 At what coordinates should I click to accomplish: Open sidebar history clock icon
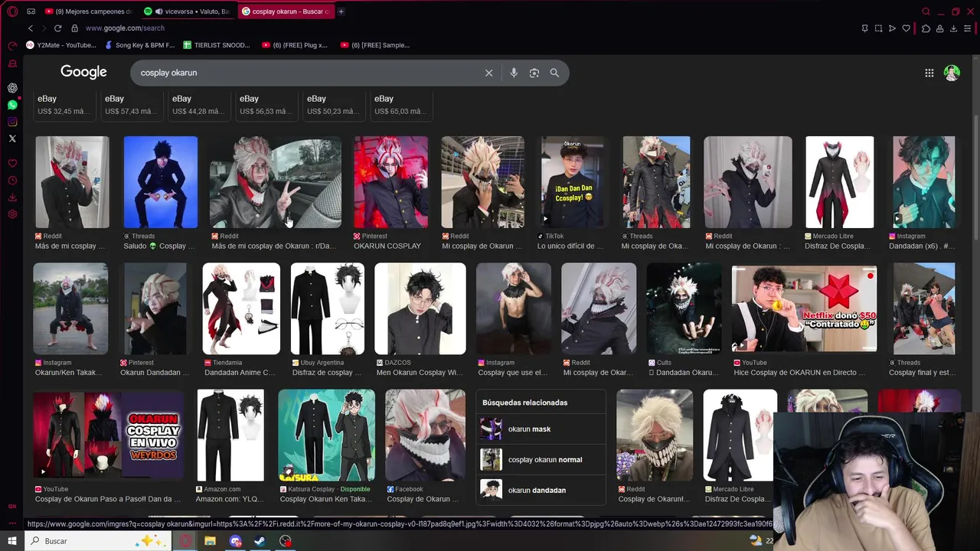coord(12,181)
